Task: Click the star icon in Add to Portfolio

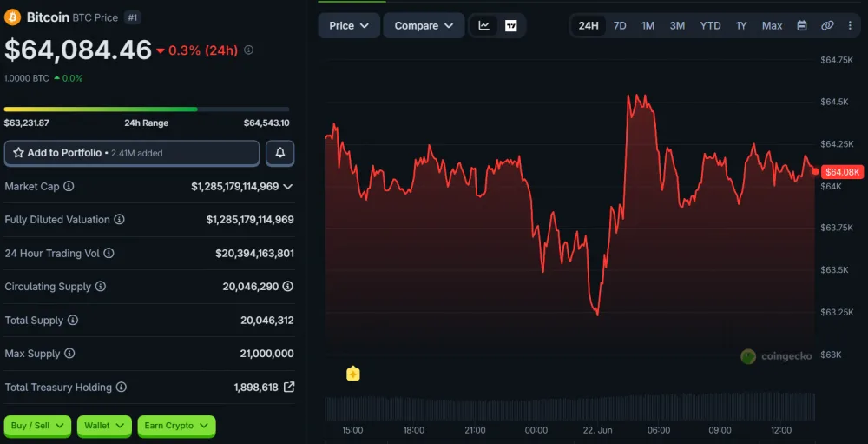Action: [18, 153]
